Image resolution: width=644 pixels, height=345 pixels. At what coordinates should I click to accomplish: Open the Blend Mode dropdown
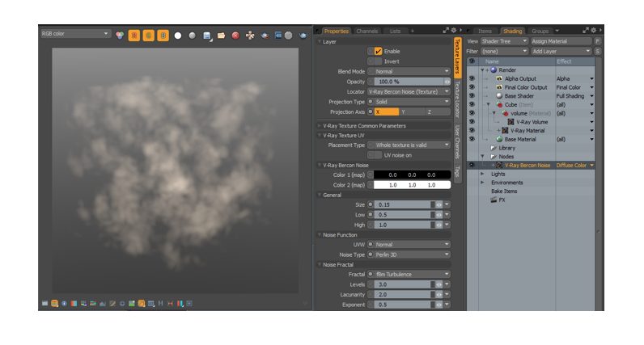pyautogui.click(x=412, y=71)
